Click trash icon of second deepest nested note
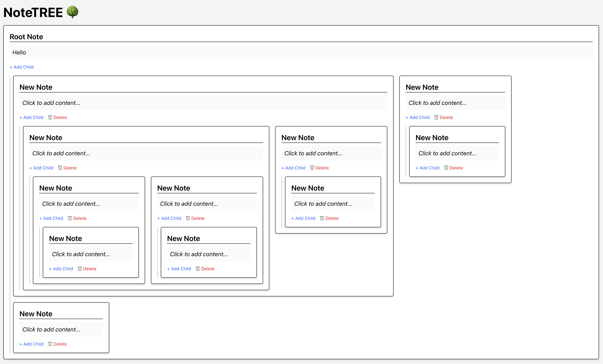Screen dimensions: 603x364 tap(198, 269)
